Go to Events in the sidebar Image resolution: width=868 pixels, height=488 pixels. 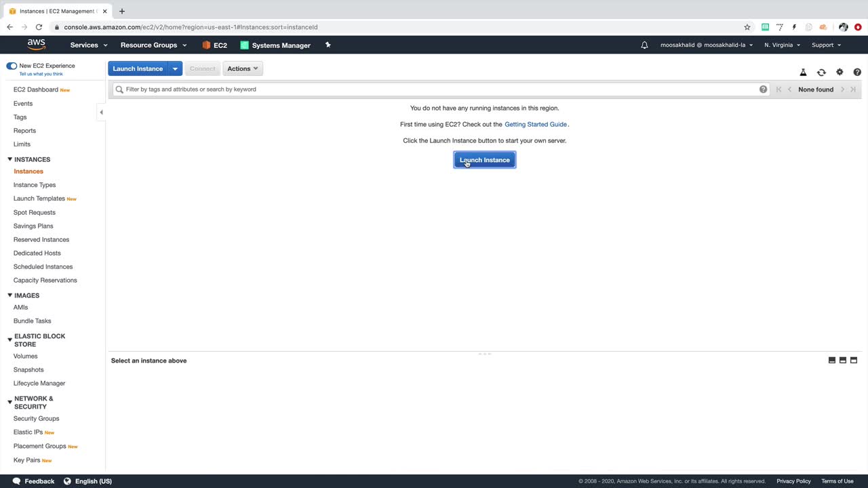point(23,104)
